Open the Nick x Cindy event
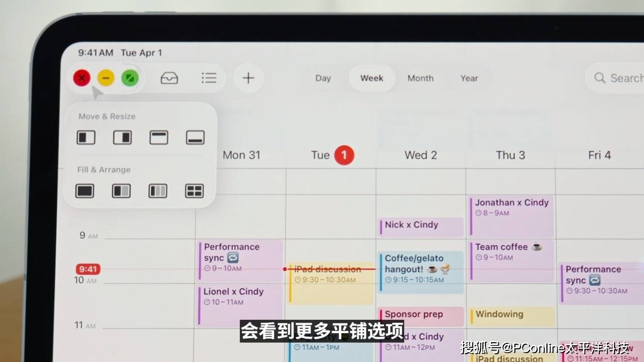The height and width of the screenshot is (362, 644). [421, 227]
